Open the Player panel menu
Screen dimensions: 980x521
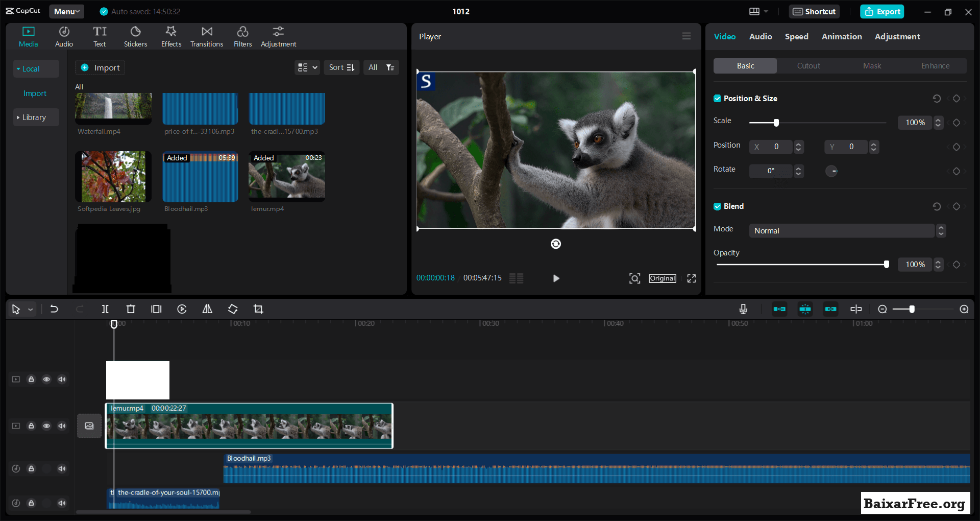pos(687,36)
